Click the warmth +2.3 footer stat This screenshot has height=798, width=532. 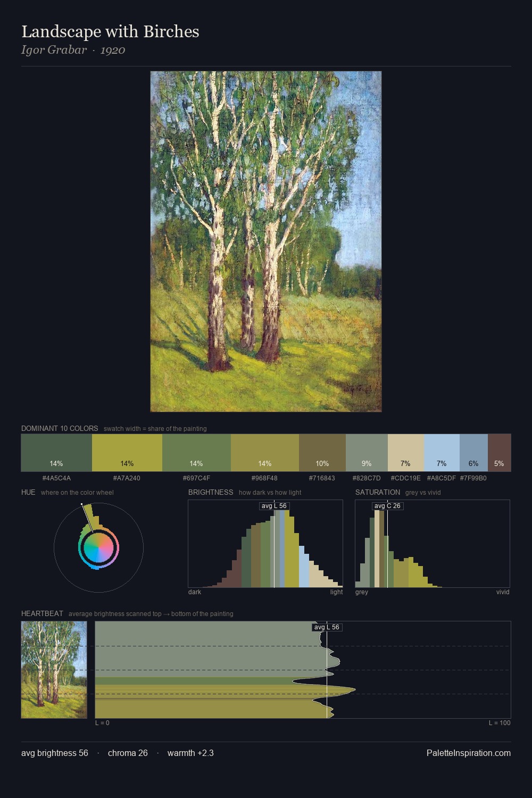(x=190, y=753)
